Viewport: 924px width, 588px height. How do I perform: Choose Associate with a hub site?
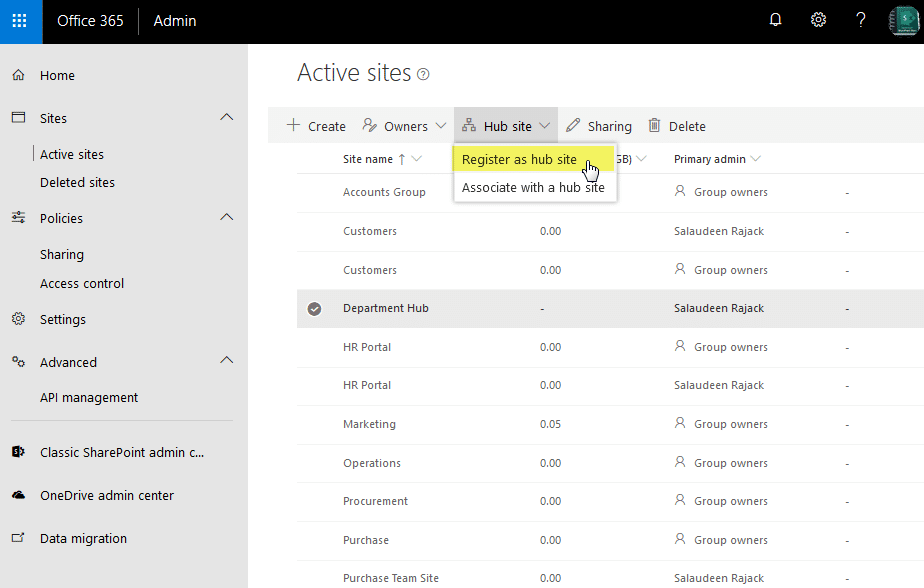click(x=534, y=186)
